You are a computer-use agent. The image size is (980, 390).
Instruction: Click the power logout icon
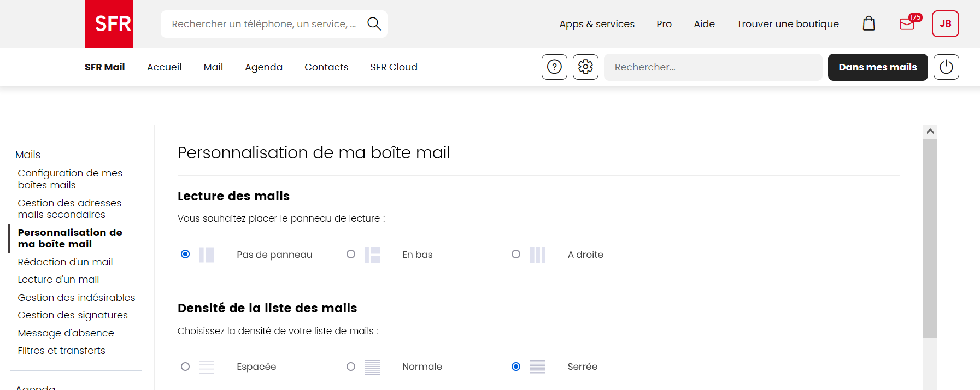[x=946, y=67]
